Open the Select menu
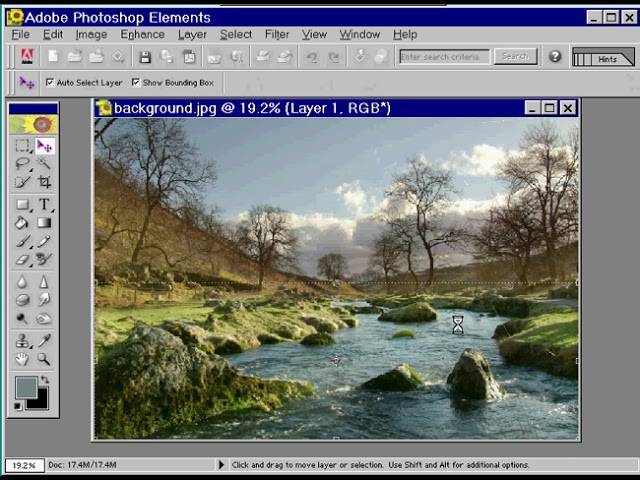 click(x=236, y=34)
